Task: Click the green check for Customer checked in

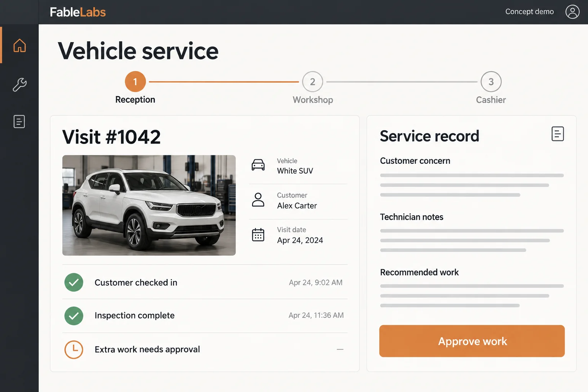Action: click(x=74, y=283)
